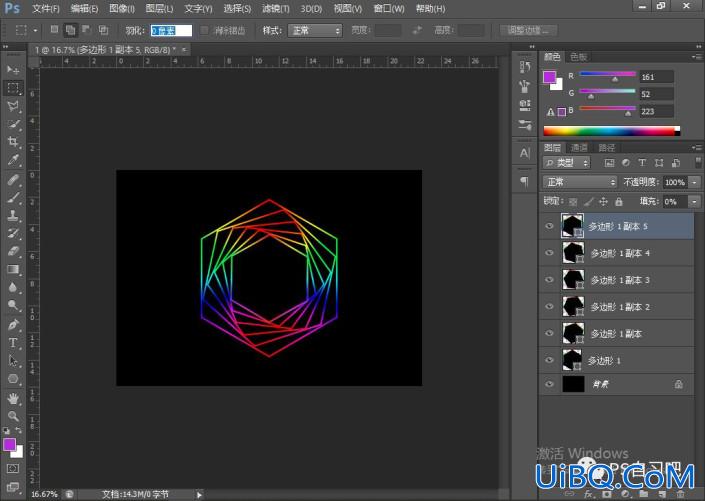The width and height of the screenshot is (705, 501).
Task: Click the 多边形 1 副本 3 layer thumbnail
Action: pyautogui.click(x=573, y=280)
